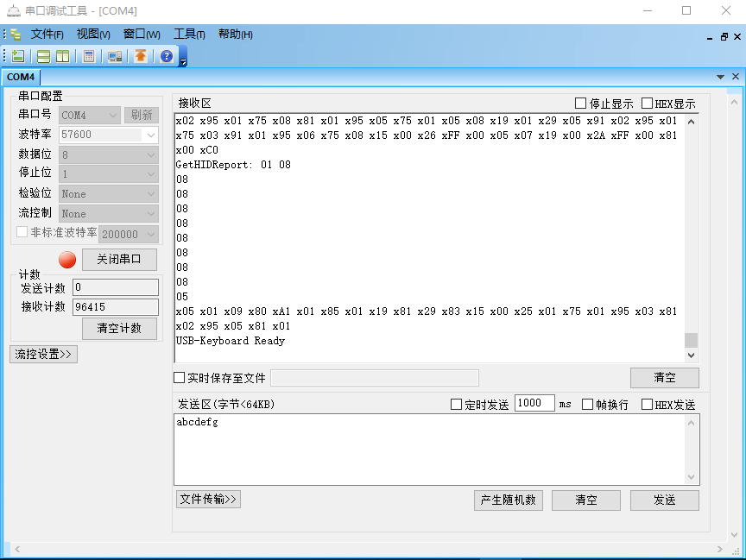
Task: Expand the 流控制 None dropdown
Action: tap(109, 214)
